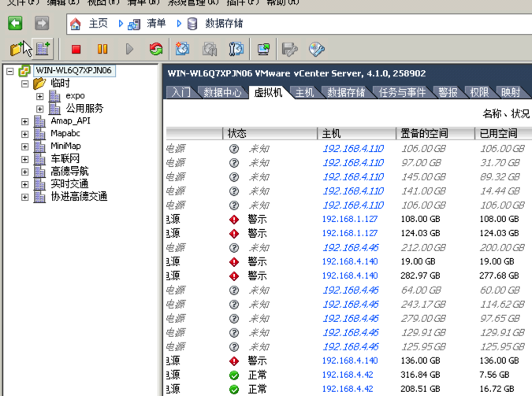Open the 任务与事件 tab
This screenshot has height=396, width=532.
point(403,92)
